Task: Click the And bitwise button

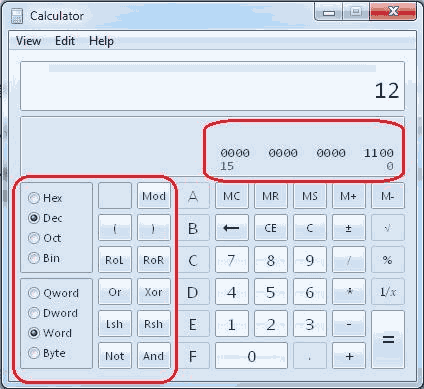Action: click(x=154, y=356)
